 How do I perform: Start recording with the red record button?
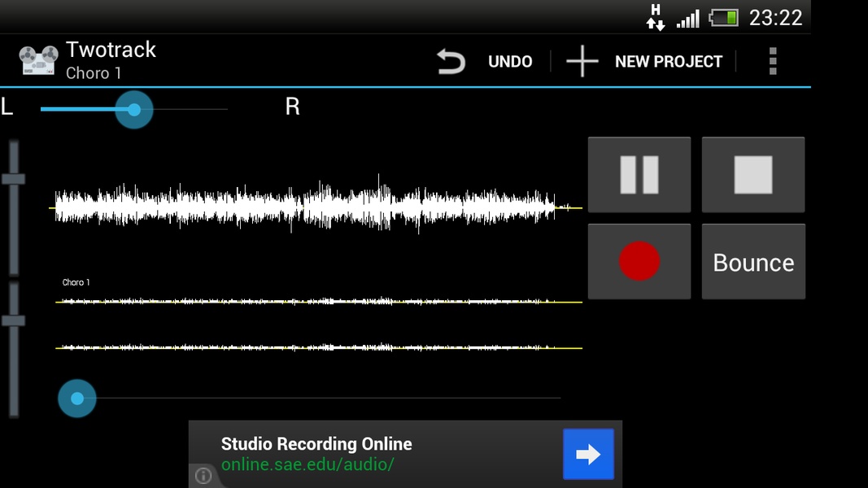pos(639,261)
